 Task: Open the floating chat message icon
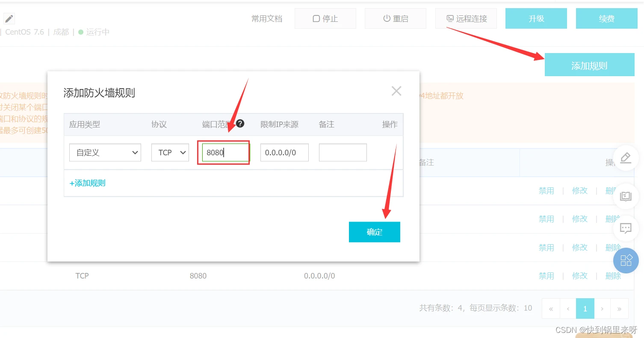626,228
